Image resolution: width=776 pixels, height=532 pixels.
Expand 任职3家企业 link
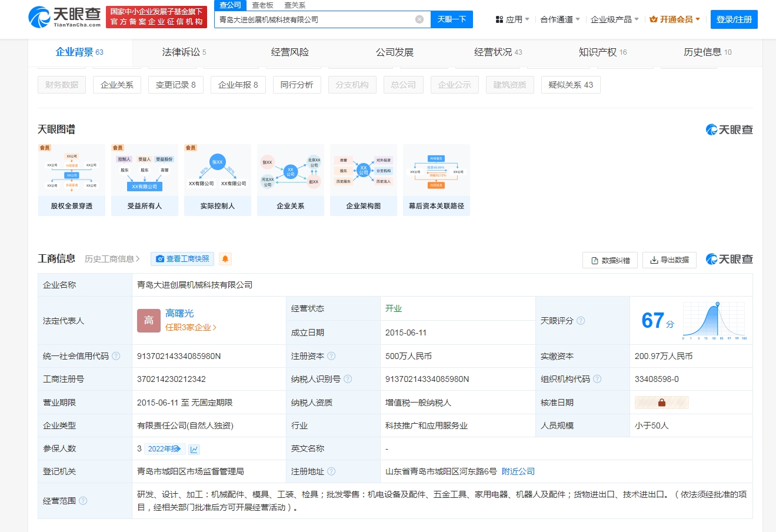pyautogui.click(x=191, y=327)
